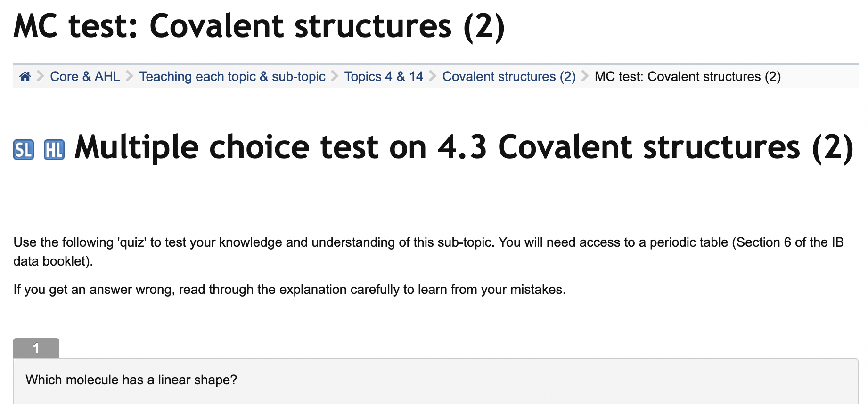Screen dimensions: 868x404
Task: Open the Core & AHL breadcrumb link
Action: coord(85,76)
